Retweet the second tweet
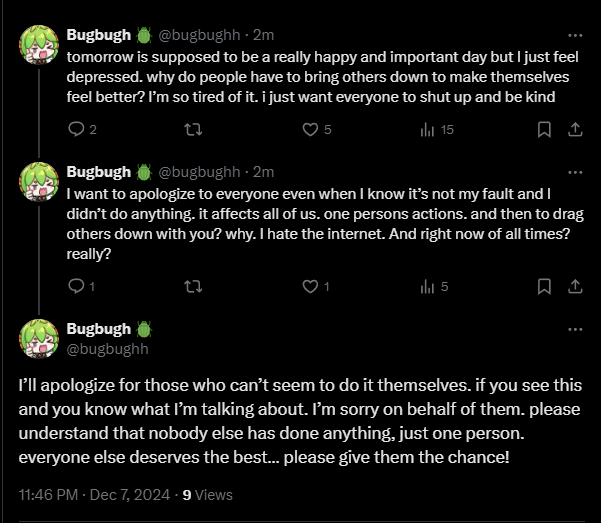Image resolution: width=601 pixels, height=523 pixels. pos(195,287)
